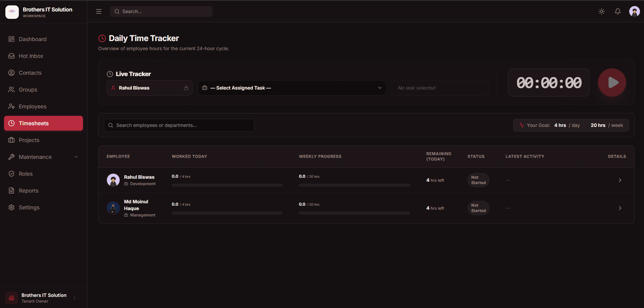Click the clock icon beside Daily Time Tracker

(102, 38)
